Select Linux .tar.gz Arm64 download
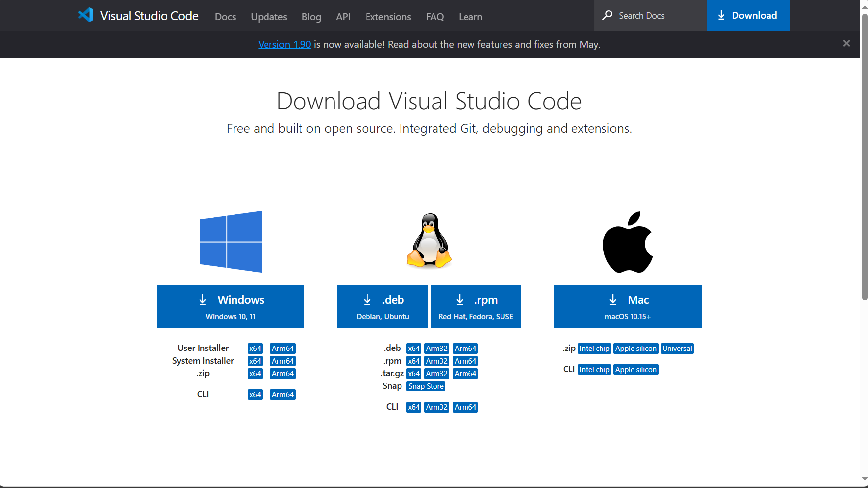The image size is (868, 488). (x=466, y=374)
